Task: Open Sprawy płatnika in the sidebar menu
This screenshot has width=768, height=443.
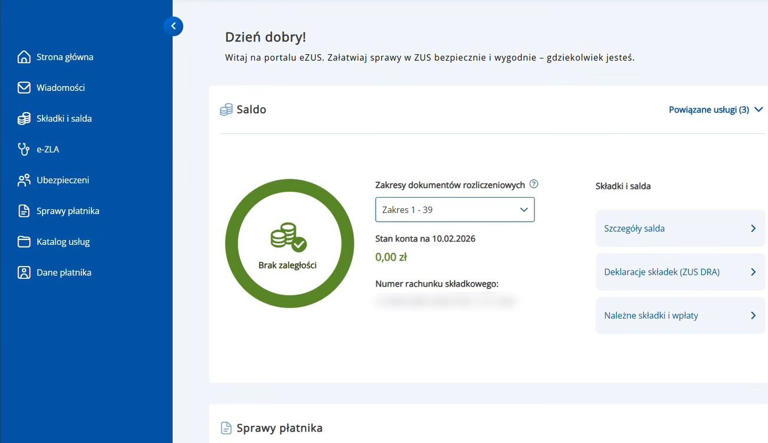Action: coord(68,211)
